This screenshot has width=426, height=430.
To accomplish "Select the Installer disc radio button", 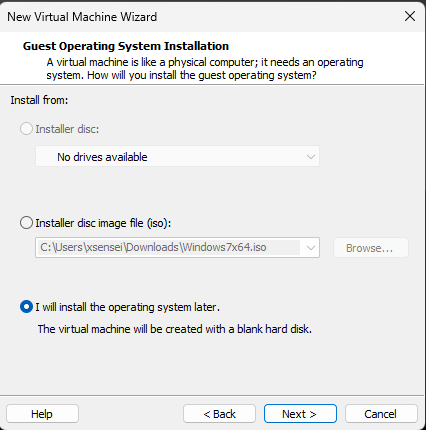I will tap(26, 129).
